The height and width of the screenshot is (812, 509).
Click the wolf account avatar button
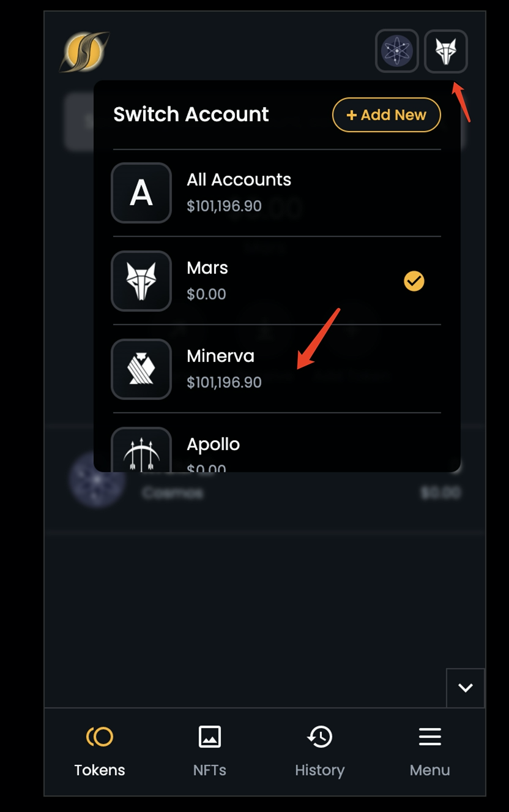click(x=446, y=51)
